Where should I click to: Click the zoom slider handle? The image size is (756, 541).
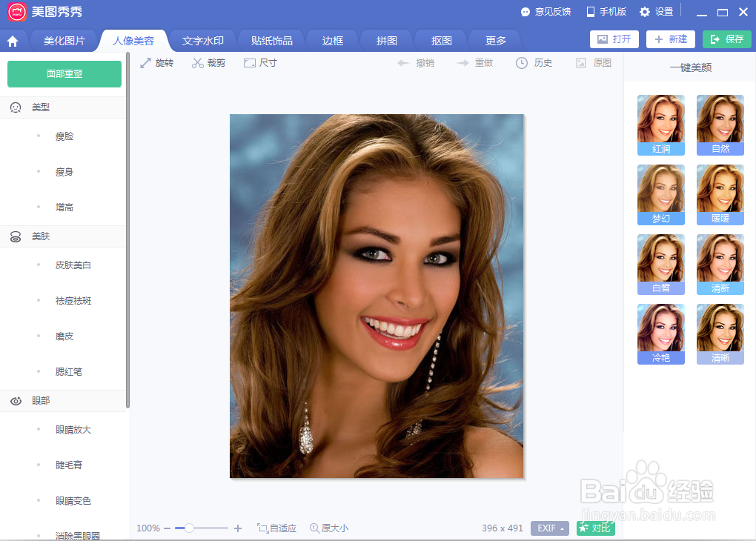[190, 528]
